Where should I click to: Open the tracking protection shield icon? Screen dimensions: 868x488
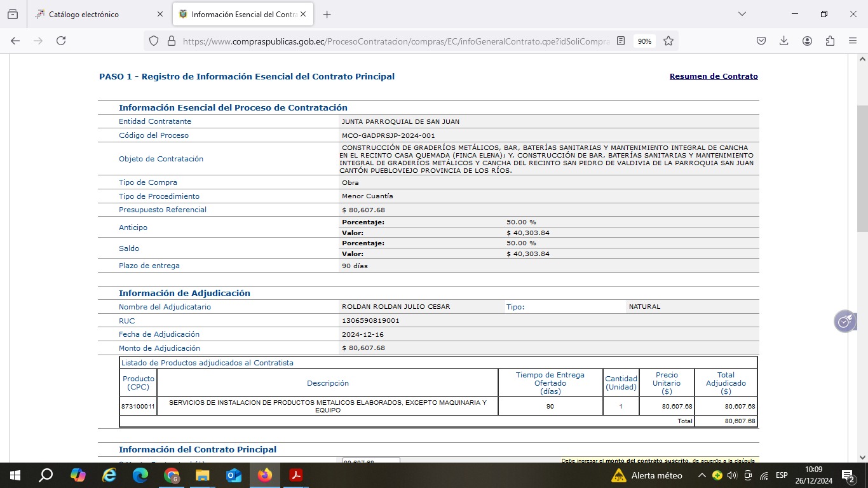[153, 41]
